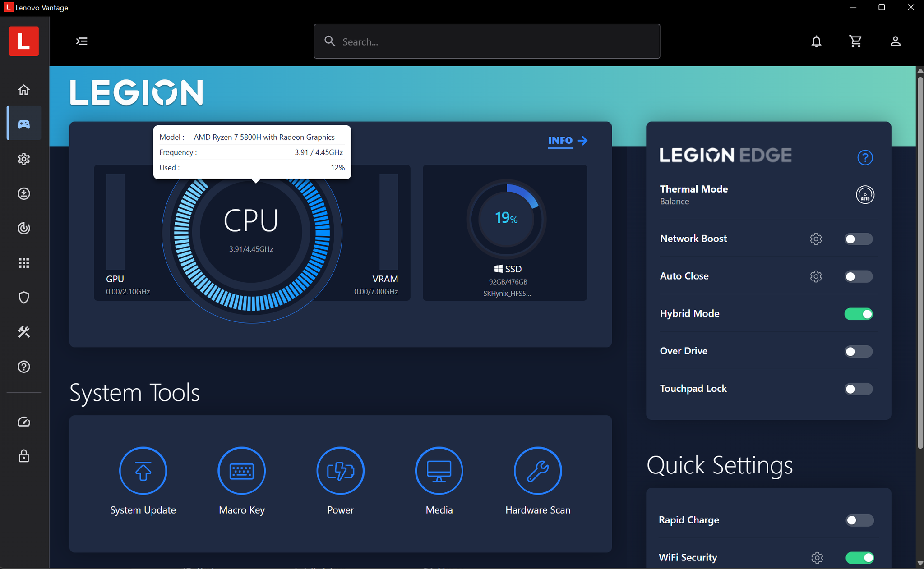Click the padlock icon in sidebar
Image resolution: width=924 pixels, height=569 pixels.
point(24,456)
